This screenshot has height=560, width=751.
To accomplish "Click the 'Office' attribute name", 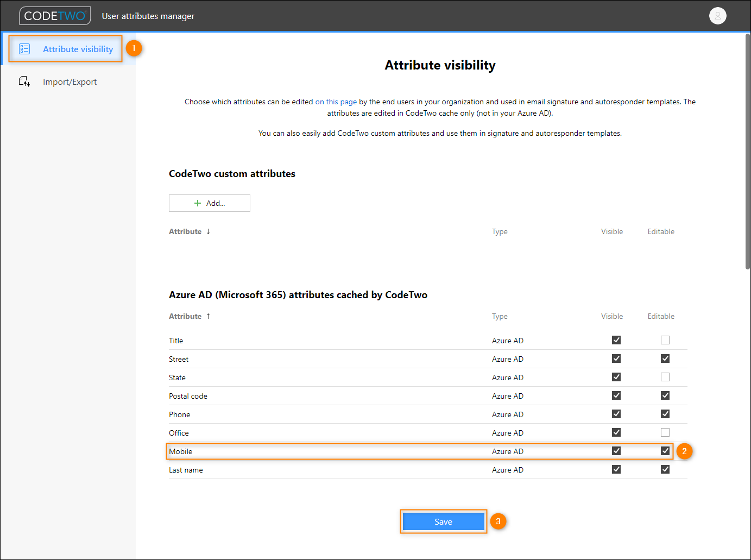I will pyautogui.click(x=179, y=433).
